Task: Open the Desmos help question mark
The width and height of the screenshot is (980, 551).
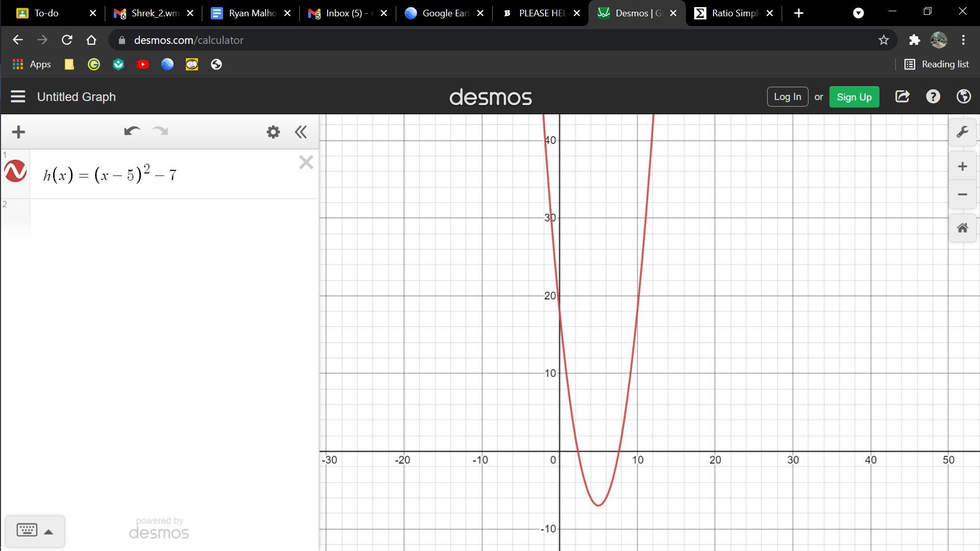Action: [x=933, y=96]
